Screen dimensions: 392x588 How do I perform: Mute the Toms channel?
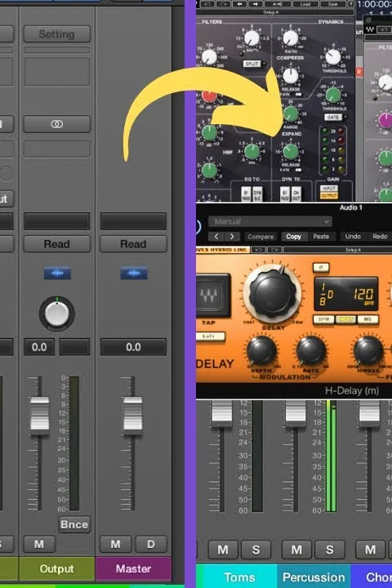pos(223,550)
